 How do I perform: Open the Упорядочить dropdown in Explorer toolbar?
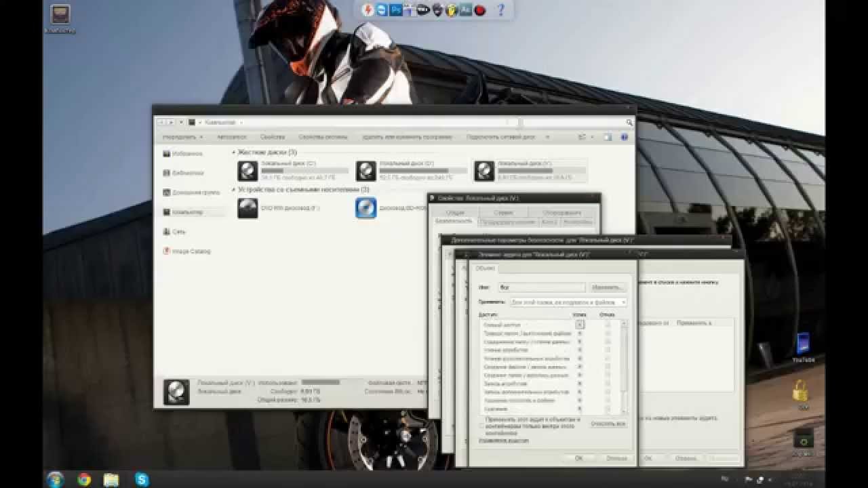pos(182,137)
